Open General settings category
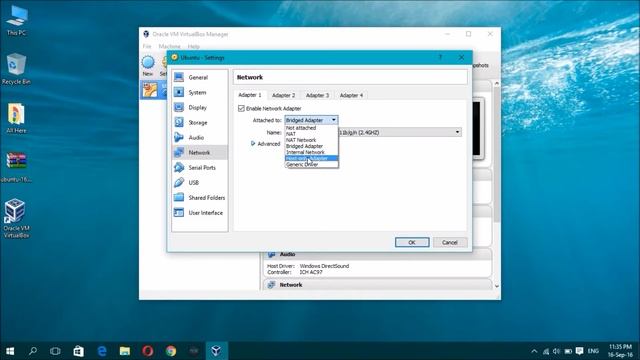 199,78
